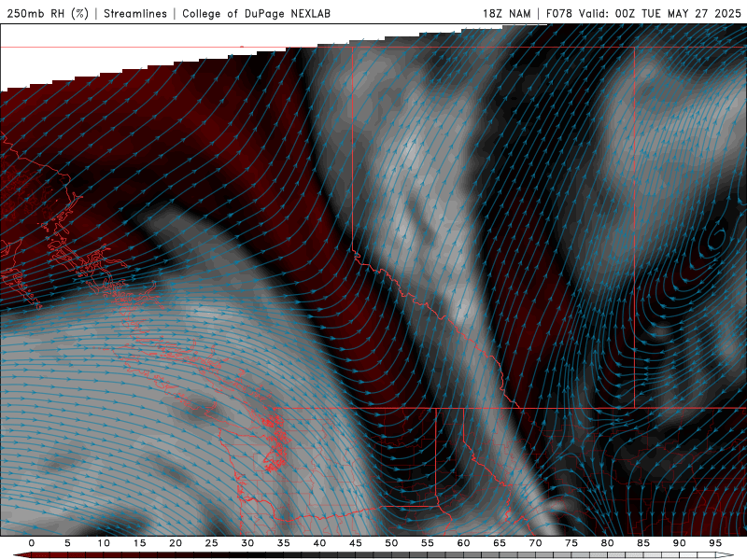Click the colorbar label "55"
Image resolution: width=747 pixels, height=560 pixels.
coord(428,543)
